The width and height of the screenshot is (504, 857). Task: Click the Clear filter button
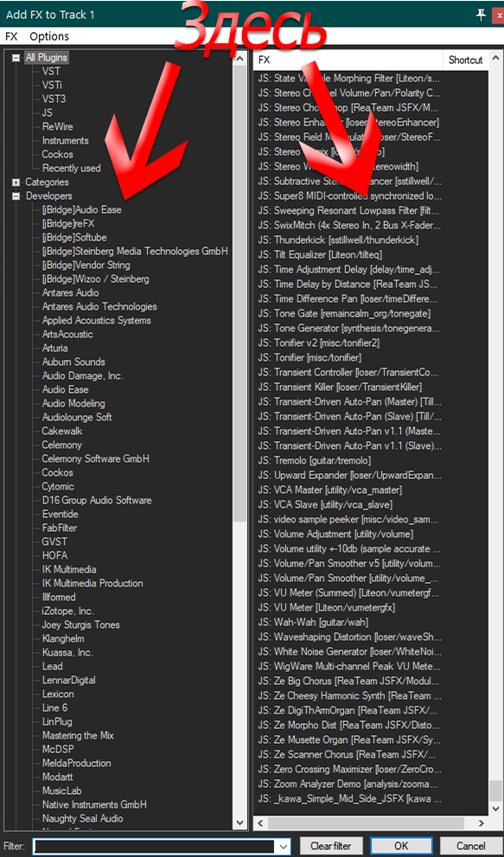click(x=331, y=846)
